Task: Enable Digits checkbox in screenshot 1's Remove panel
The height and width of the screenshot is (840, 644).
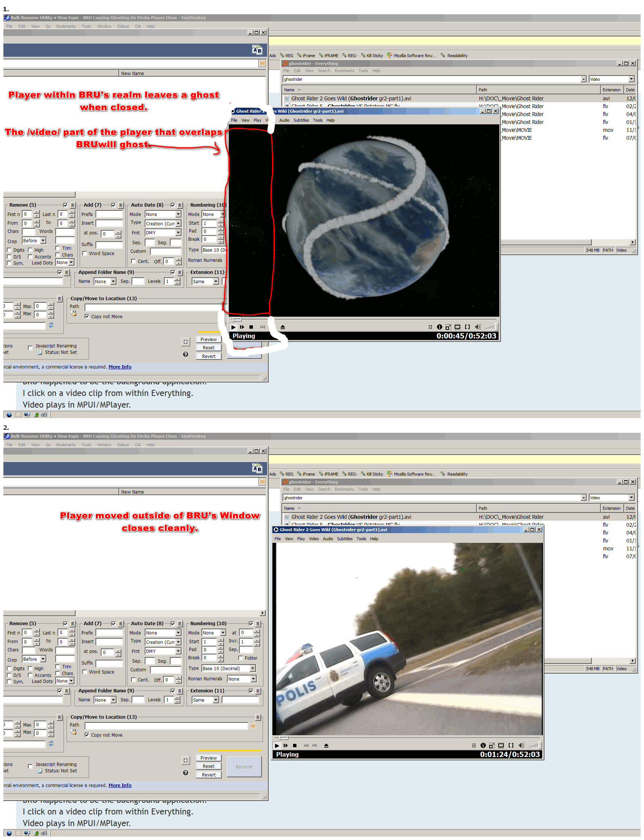Action: click(9, 250)
